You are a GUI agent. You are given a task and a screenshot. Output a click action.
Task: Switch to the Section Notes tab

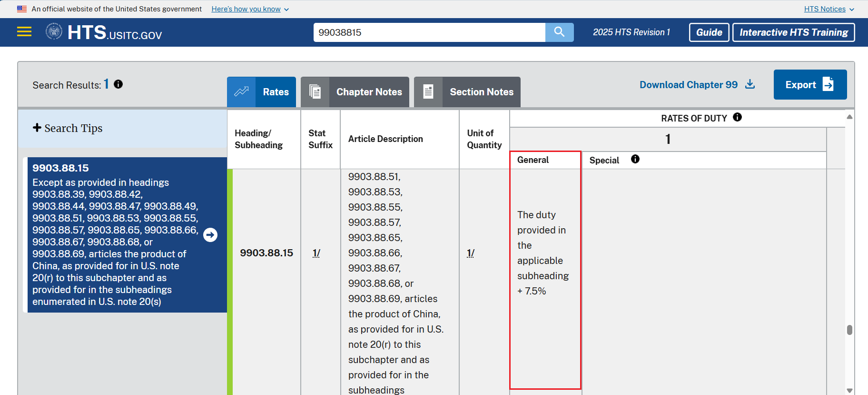467,92
